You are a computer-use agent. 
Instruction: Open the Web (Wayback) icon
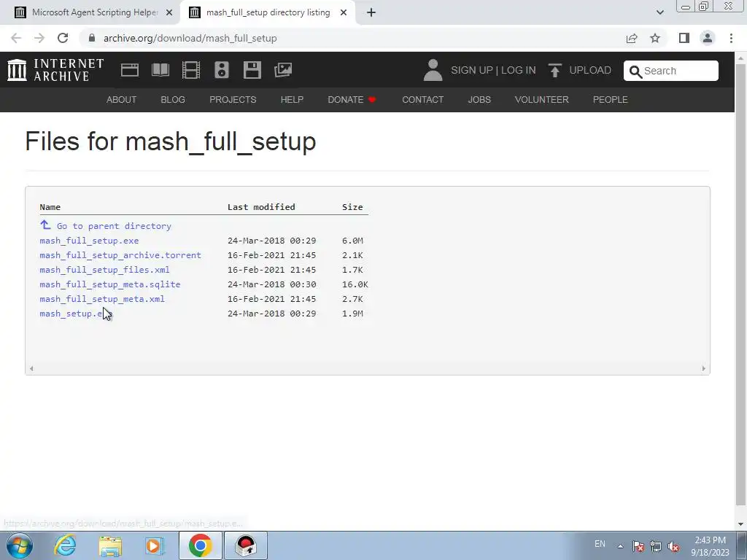click(130, 70)
